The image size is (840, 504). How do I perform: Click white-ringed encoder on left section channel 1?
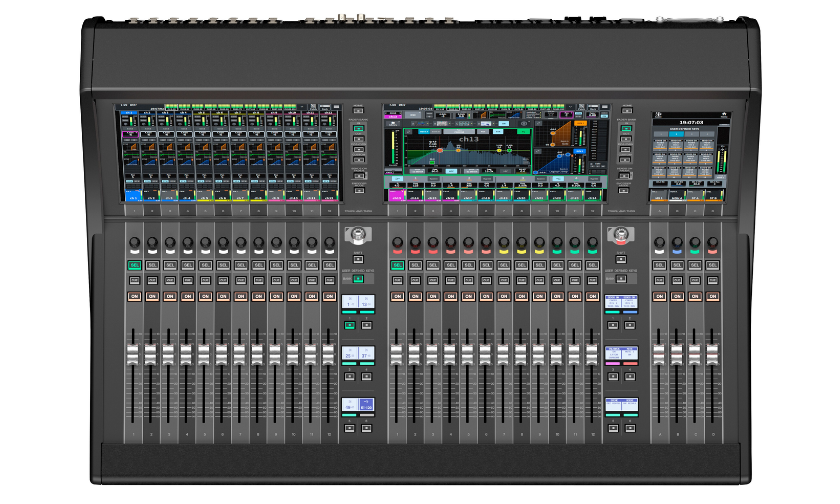point(134,244)
